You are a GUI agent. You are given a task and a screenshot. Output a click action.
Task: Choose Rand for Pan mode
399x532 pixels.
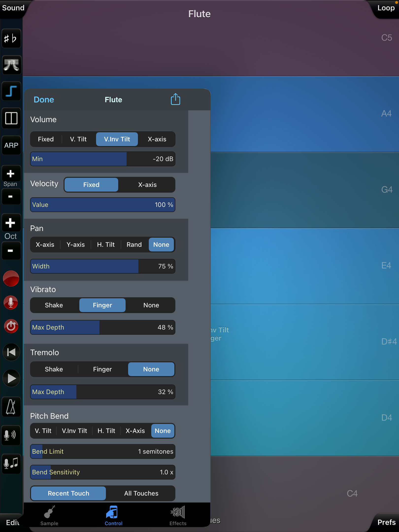click(134, 245)
